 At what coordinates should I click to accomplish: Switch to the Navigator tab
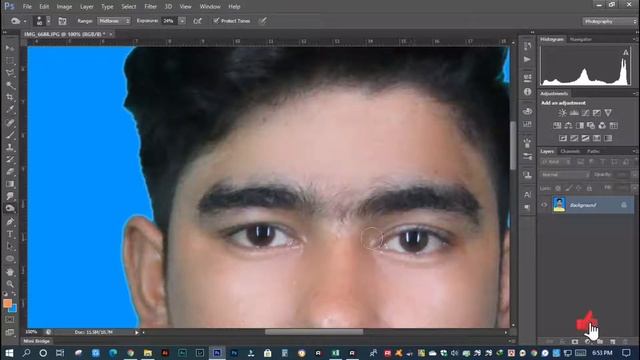click(580, 39)
